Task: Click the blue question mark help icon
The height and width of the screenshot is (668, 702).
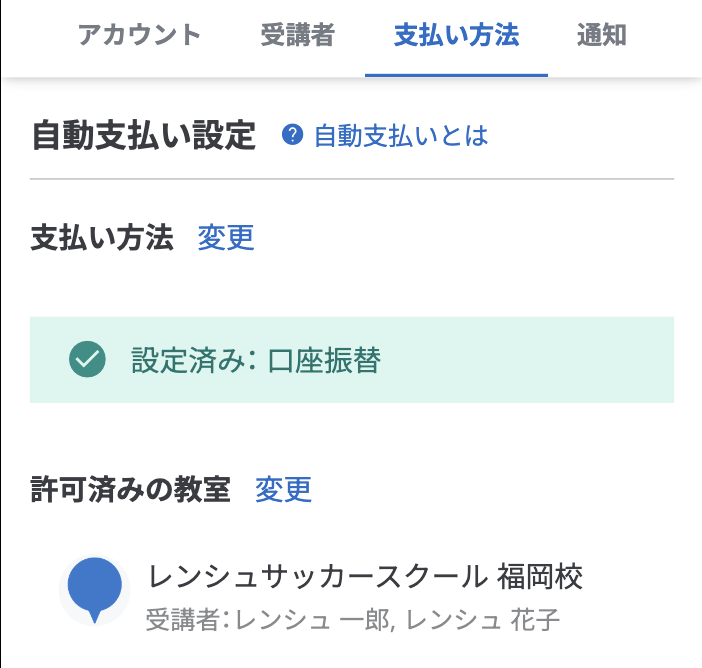Action: pos(292,135)
